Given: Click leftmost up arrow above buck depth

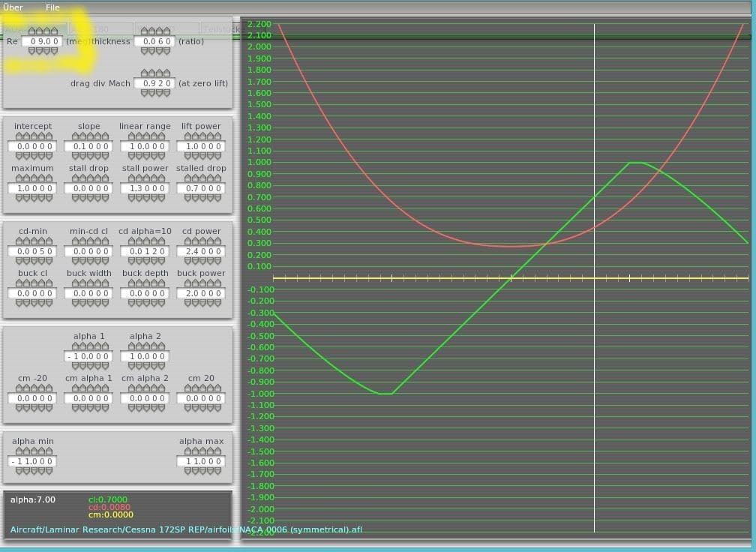Looking at the screenshot, I should (x=132, y=283).
